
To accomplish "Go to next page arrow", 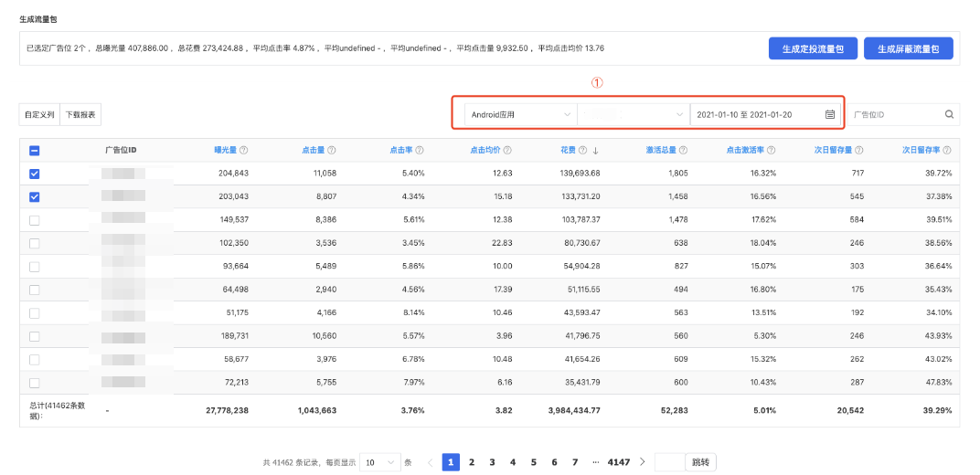I will 643,462.
